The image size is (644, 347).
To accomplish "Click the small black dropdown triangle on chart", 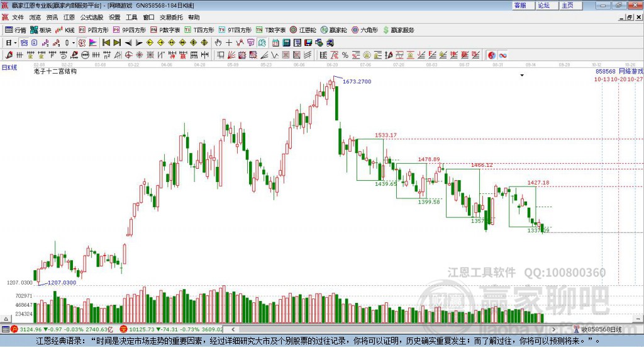I will [522, 75].
